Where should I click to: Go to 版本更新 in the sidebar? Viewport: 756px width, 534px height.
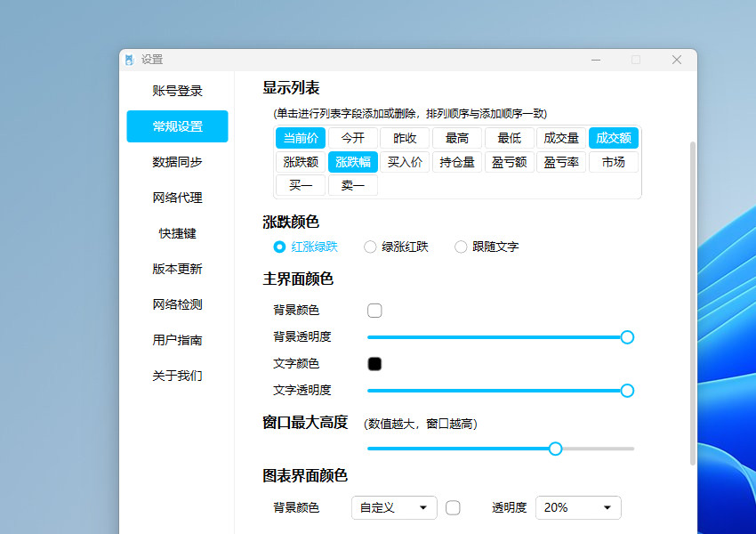pyautogui.click(x=175, y=269)
